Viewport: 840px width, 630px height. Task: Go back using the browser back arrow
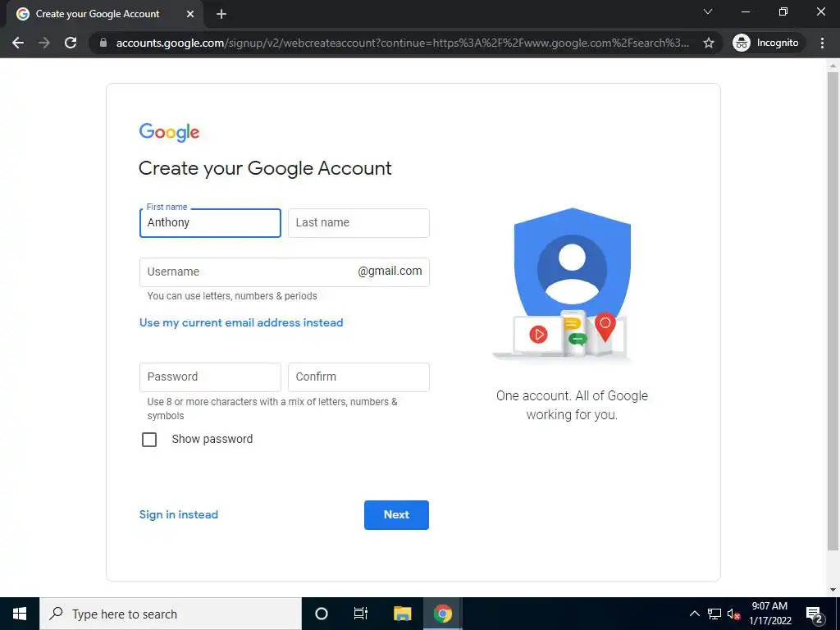[x=18, y=43]
